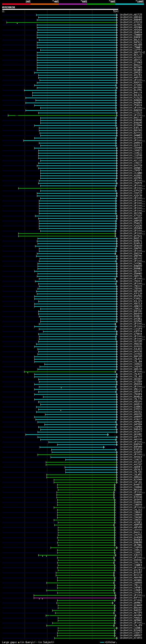146x644 pixels.
Task: Select hit label UniRef100_A2SQE1
Action: [131, 522]
